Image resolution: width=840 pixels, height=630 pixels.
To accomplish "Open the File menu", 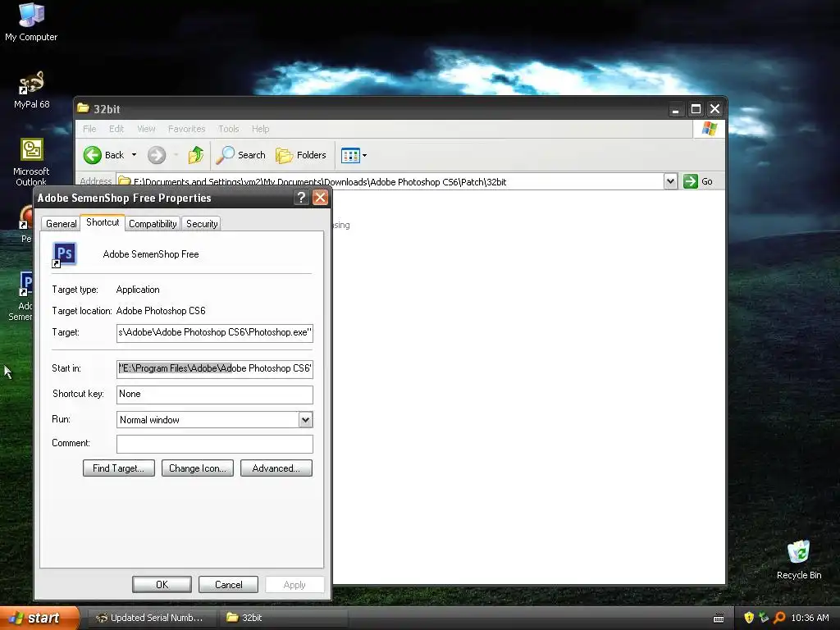I will 89,129.
